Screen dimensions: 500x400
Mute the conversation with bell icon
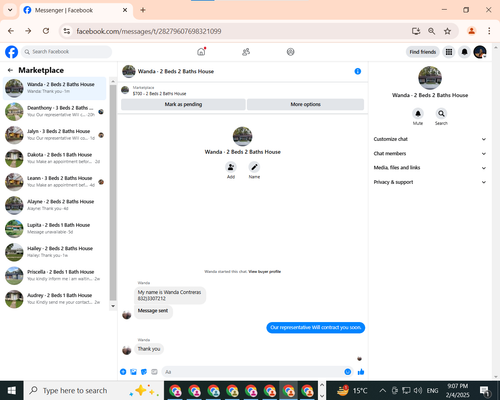pyautogui.click(x=418, y=114)
